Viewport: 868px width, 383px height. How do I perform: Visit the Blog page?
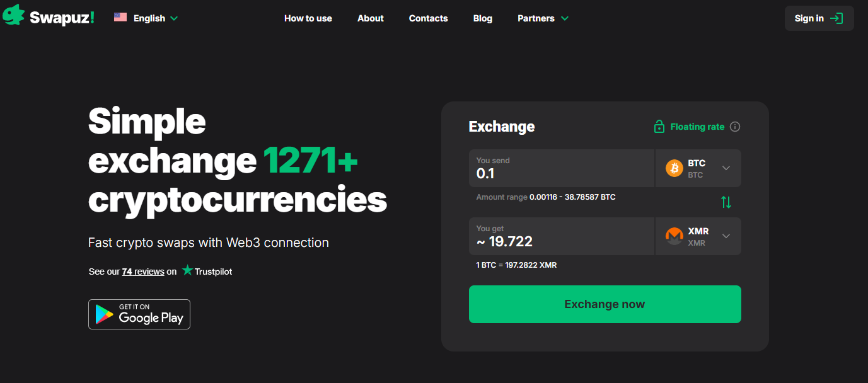click(483, 18)
